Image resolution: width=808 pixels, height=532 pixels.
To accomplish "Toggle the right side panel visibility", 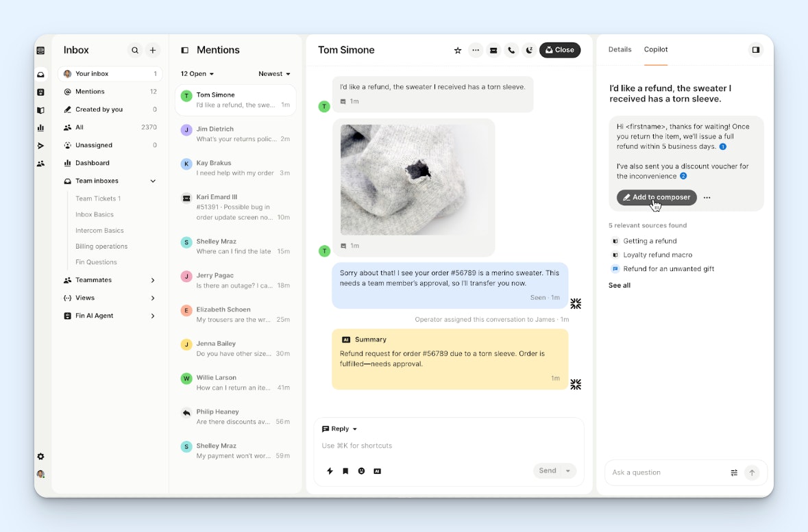I will (x=755, y=50).
